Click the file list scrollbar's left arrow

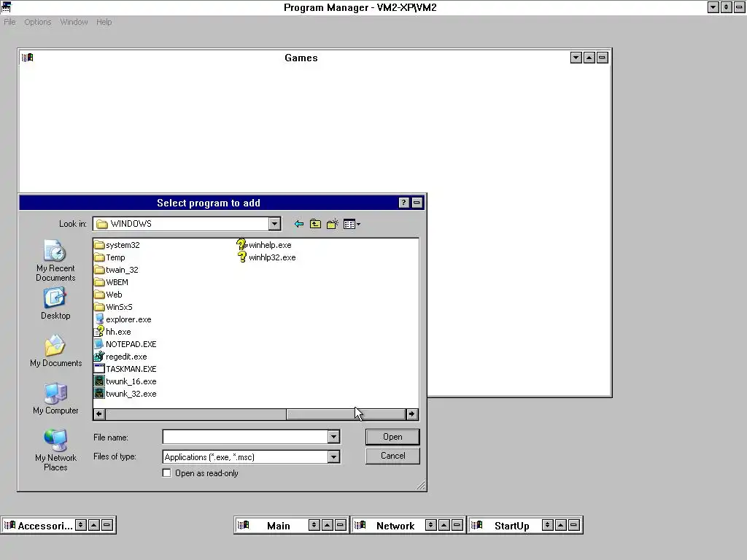[99, 414]
